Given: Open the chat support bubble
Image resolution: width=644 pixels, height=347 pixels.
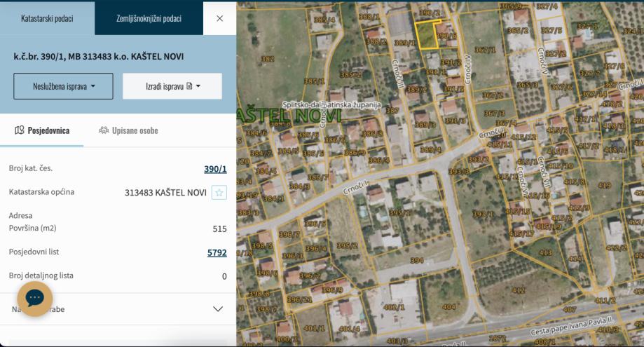Looking at the screenshot, I should click(35, 299).
